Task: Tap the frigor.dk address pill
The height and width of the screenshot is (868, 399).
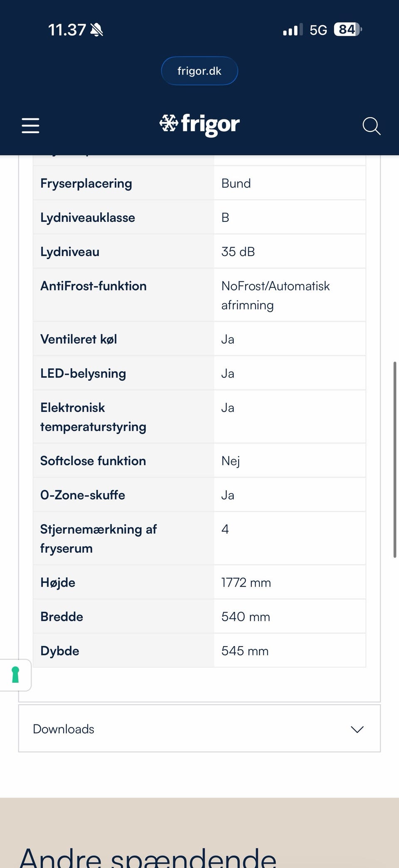Action: (x=199, y=71)
